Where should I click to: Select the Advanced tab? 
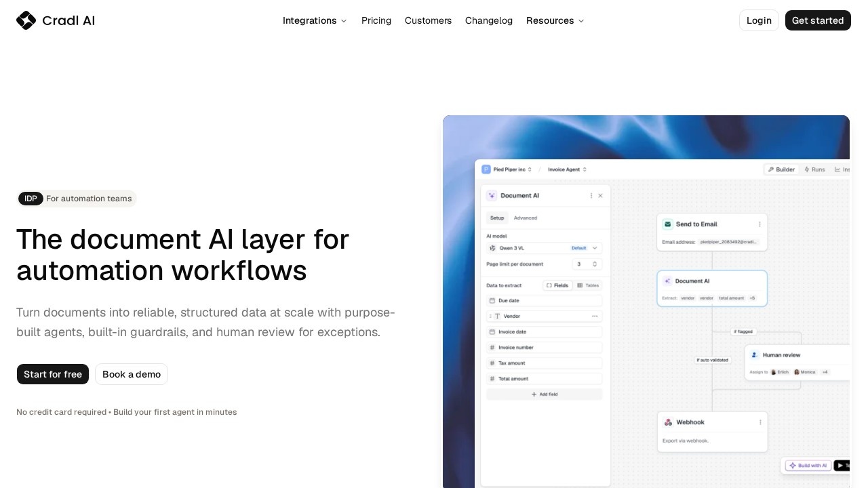click(526, 218)
